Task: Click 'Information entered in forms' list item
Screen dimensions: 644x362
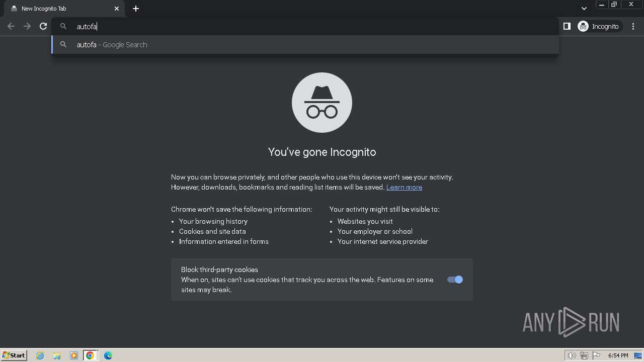Action: coord(224,241)
